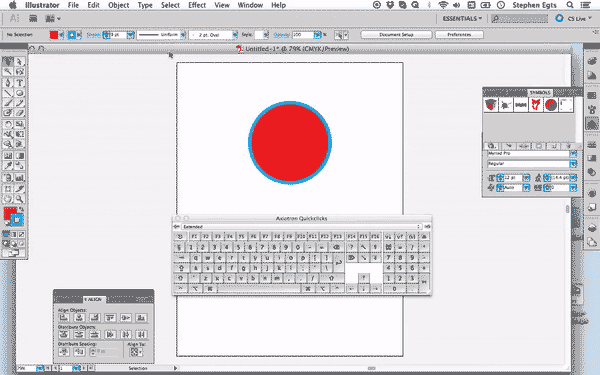Open the ESSENTIALS workspace switcher
This screenshot has height=375, width=600.
coord(462,18)
